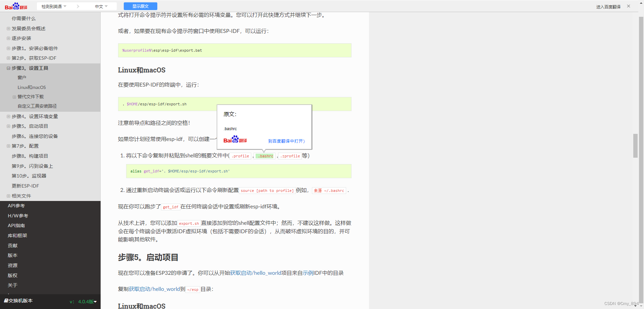The image size is (644, 309).
Task: Open 你需要什么 in sidebar
Action: pyautogui.click(x=23, y=18)
